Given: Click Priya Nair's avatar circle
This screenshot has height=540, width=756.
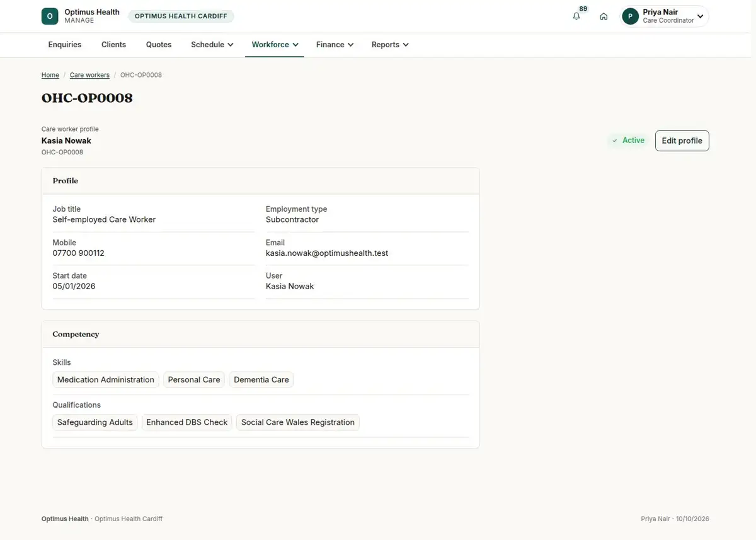Looking at the screenshot, I should (x=630, y=16).
